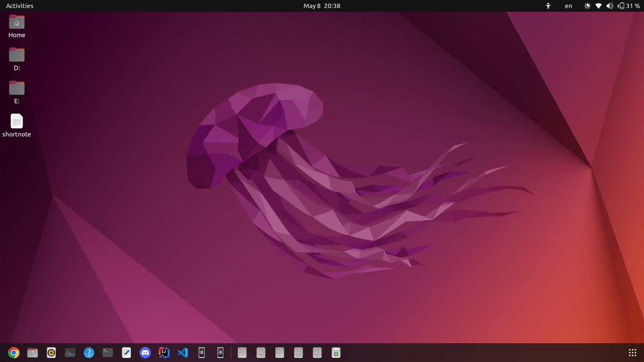This screenshot has width=644, height=362.
Task: Open the Trash icon in the dock
Action: (x=336, y=352)
